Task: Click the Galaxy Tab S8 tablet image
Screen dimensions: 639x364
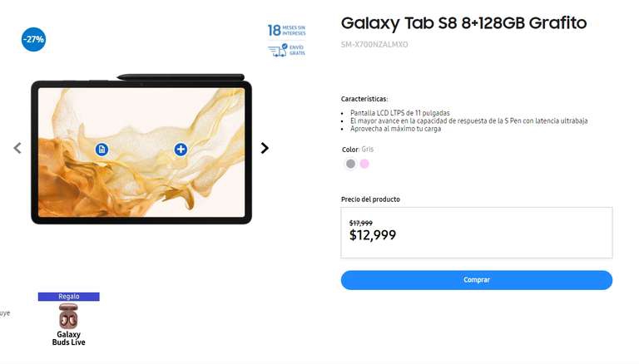Action: tap(141, 152)
